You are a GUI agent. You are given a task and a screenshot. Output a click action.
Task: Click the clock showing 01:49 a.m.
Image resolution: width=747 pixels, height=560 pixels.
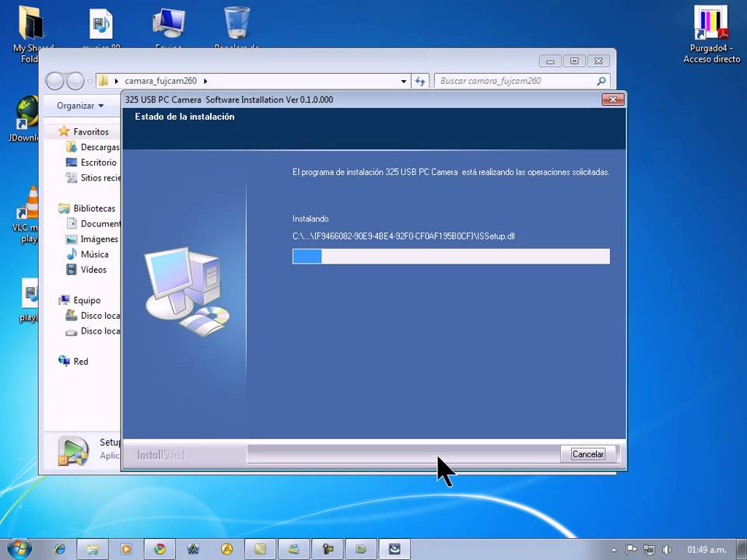click(707, 550)
